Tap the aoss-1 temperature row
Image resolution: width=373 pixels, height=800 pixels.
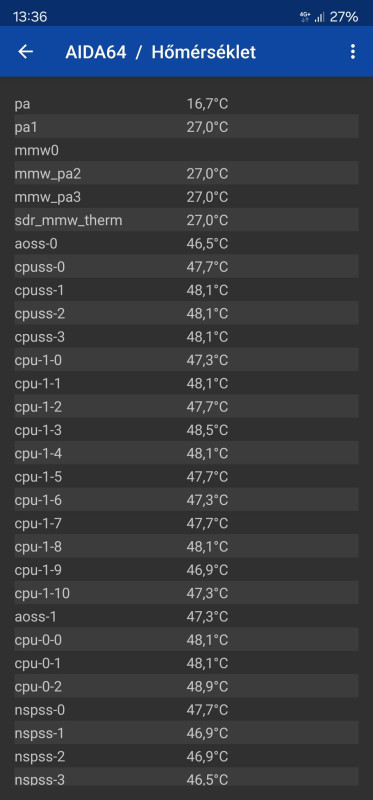coord(186,617)
